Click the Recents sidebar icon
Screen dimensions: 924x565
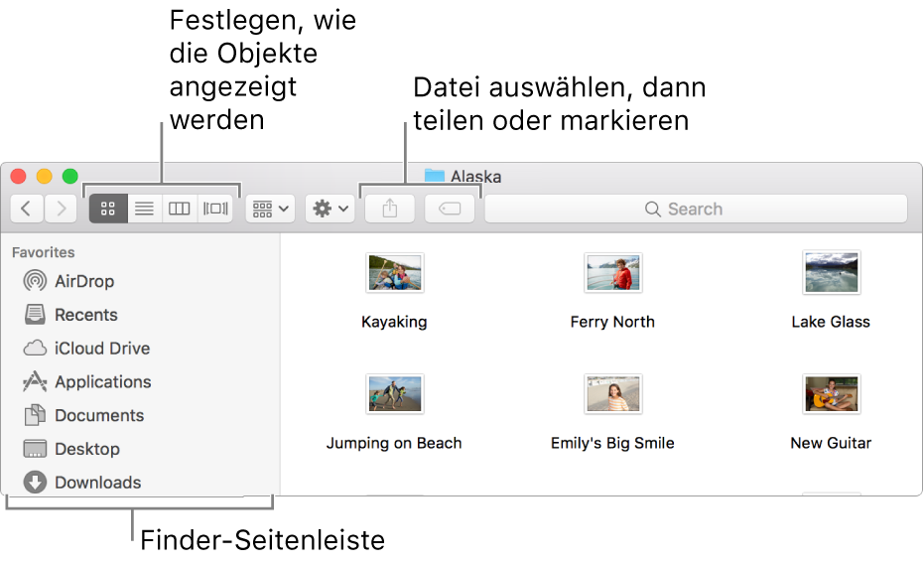pos(35,315)
